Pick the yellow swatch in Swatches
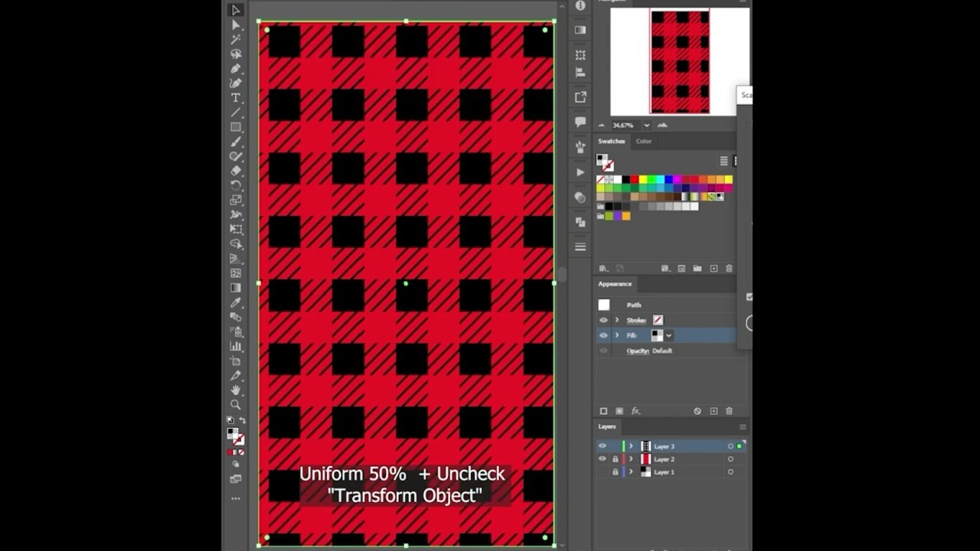 [x=643, y=180]
